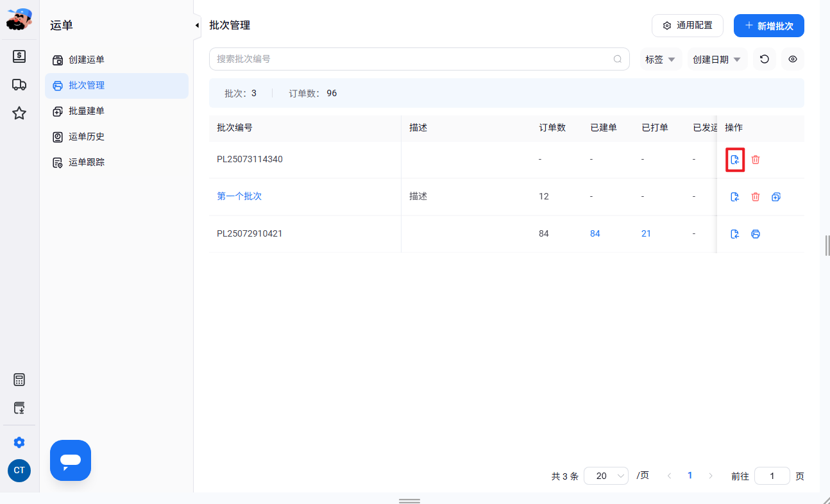Screen dimensions: 830x504
Task: Click the 订单数 column header
Action: (552, 128)
